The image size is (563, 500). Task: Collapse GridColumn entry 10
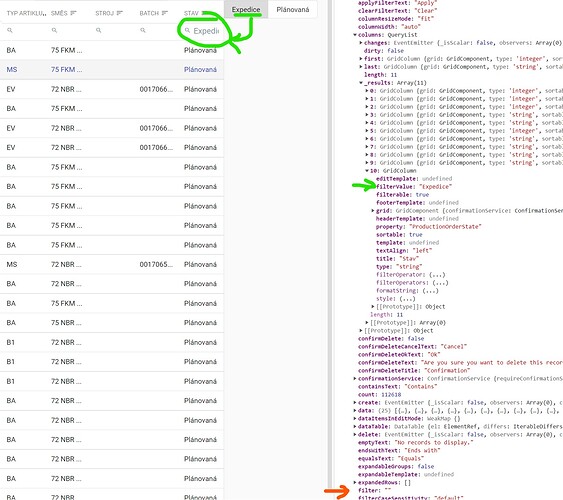coord(367,171)
